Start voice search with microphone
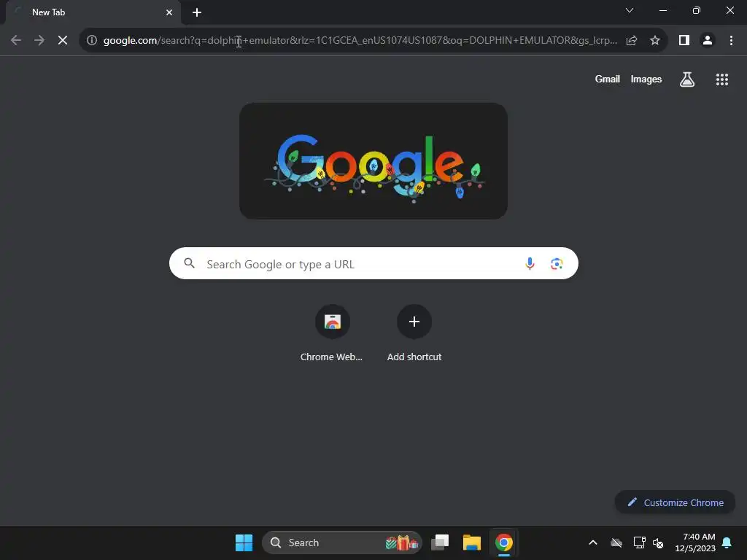747x560 pixels. tap(530, 263)
